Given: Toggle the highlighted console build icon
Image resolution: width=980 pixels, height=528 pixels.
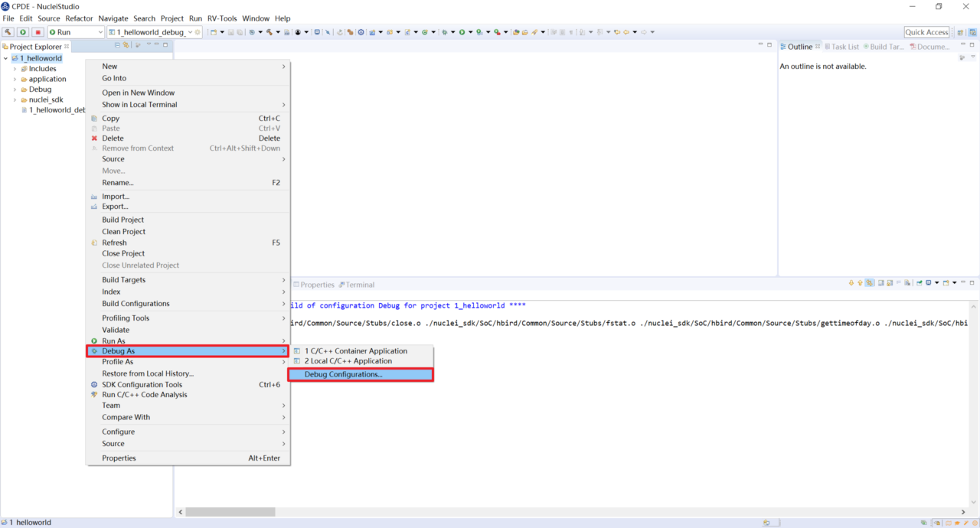Looking at the screenshot, I should (870, 283).
